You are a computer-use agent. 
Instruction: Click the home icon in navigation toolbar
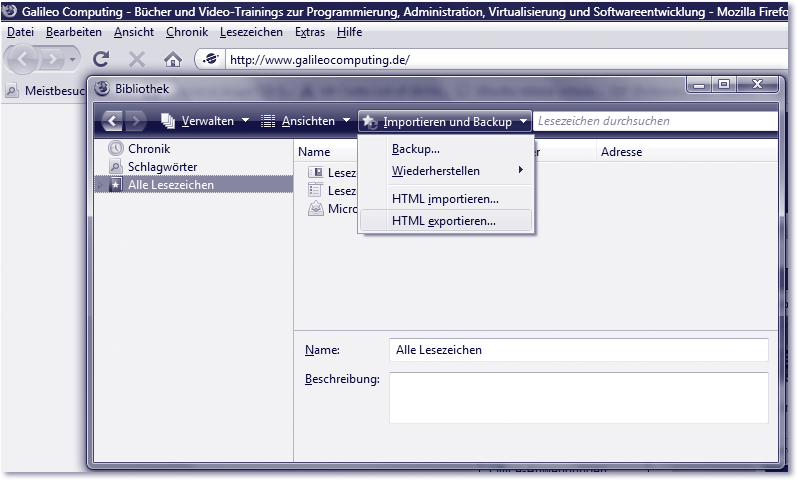point(172,60)
